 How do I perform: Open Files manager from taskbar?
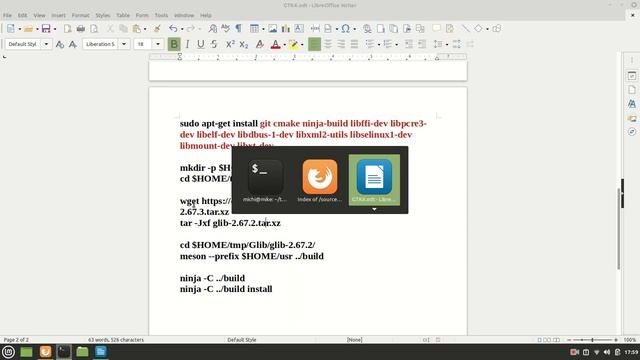click(x=82, y=352)
